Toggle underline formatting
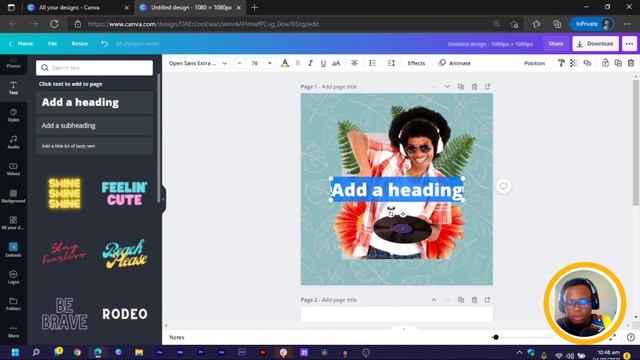This screenshot has width=640, height=360. 323,63
